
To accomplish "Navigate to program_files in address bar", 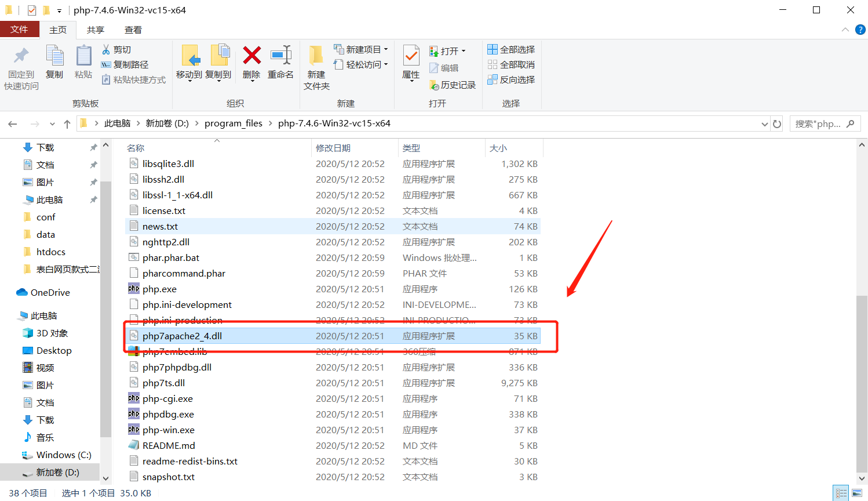I will (234, 123).
